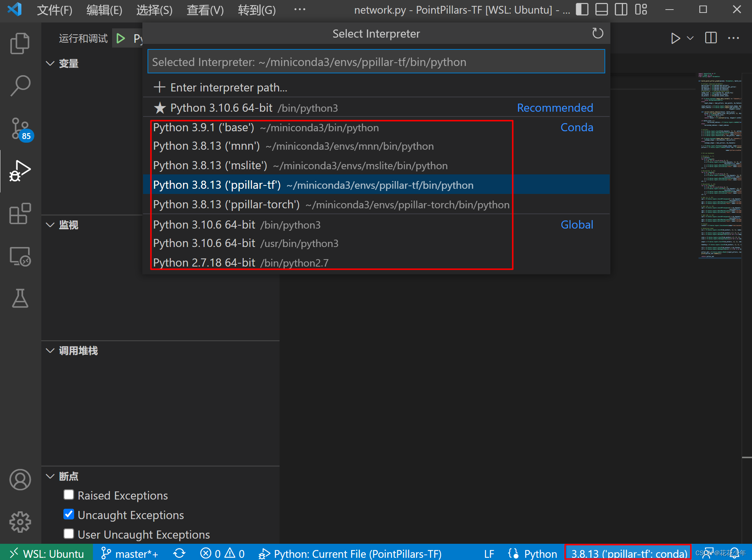752x560 pixels.
Task: Open the Extensions panel icon
Action: coord(20,214)
